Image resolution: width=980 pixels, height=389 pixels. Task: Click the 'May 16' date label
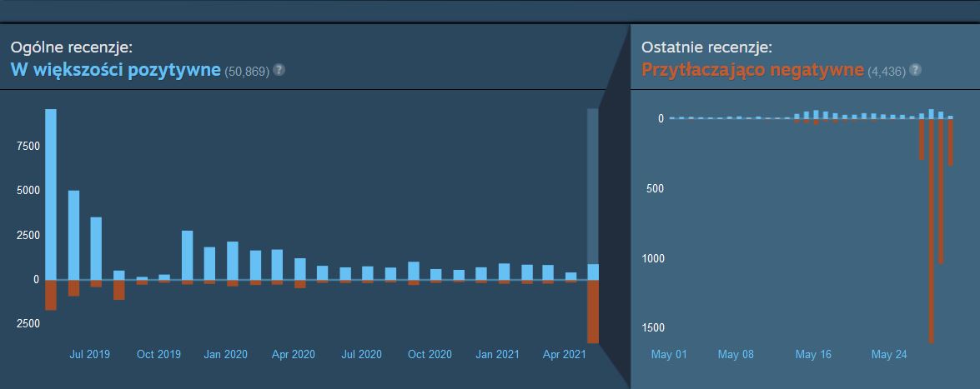click(x=813, y=354)
